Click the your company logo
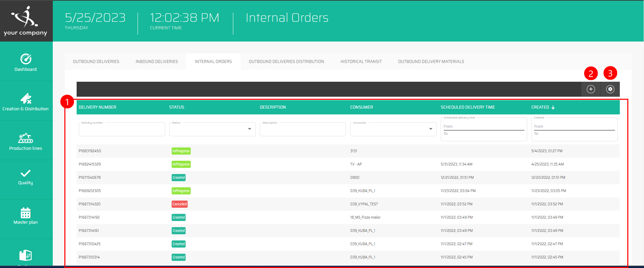The image size is (644, 268). tap(26, 21)
